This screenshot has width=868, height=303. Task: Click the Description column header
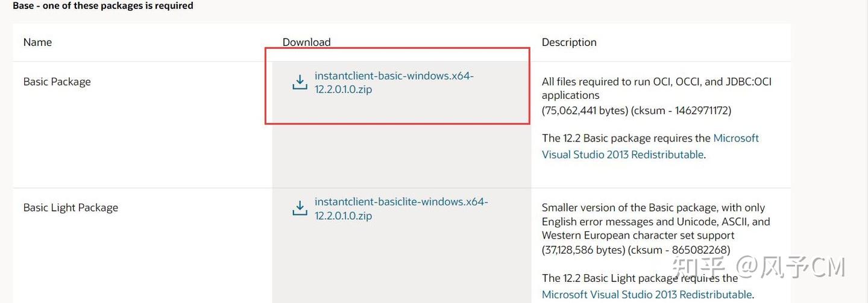(569, 42)
